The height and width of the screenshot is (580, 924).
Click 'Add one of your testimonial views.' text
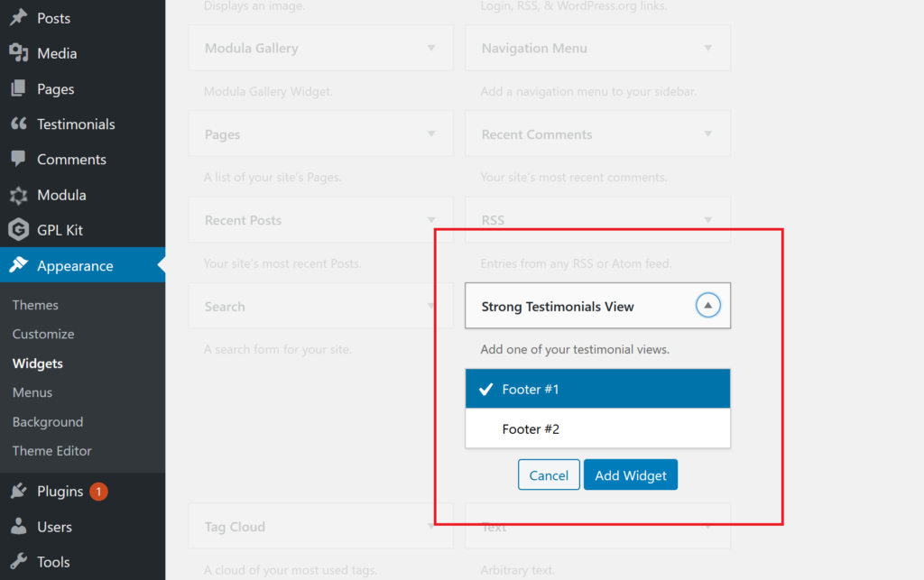coord(575,349)
